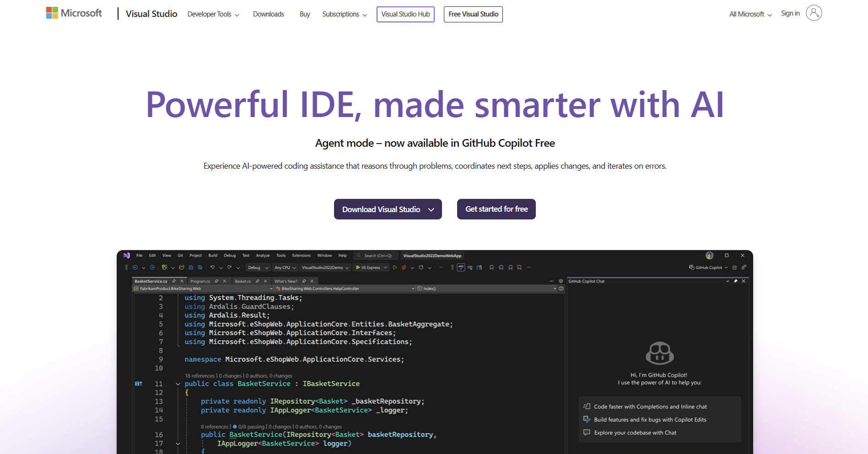Close the BasketService.cs tab

[182, 281]
